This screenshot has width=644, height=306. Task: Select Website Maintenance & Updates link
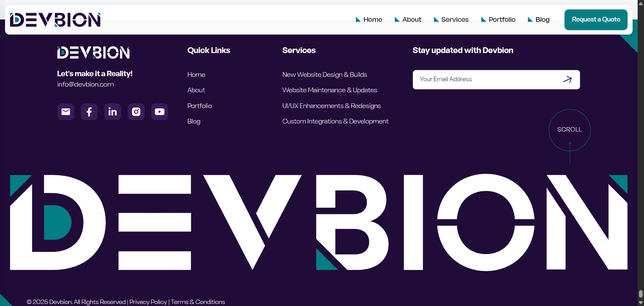coord(330,90)
